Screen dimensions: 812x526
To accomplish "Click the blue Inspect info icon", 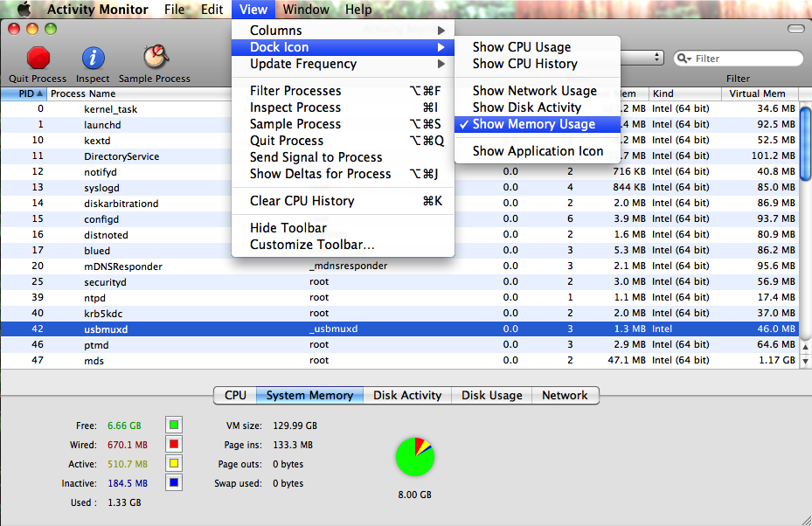I will pyautogui.click(x=94, y=58).
